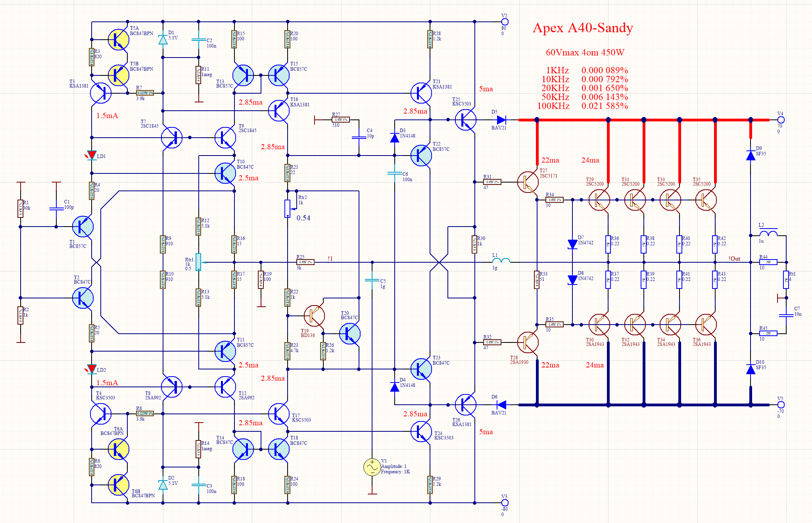Click the V2 power terminal
Image resolution: width=812 pixels, height=523 pixels.
[505, 22]
